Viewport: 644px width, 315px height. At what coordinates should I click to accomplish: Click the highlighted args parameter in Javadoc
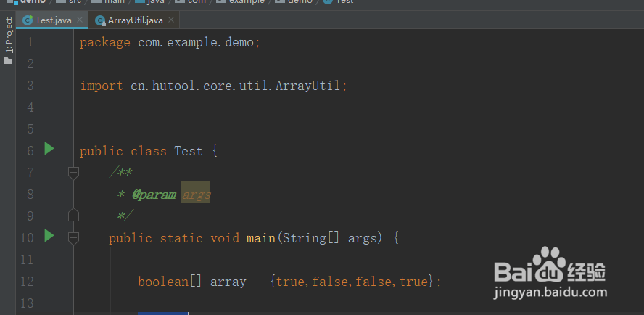(x=196, y=195)
